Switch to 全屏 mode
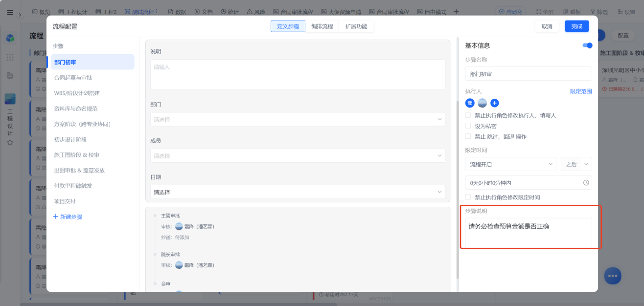Viewport: 644px width, 306px height. click(545, 12)
